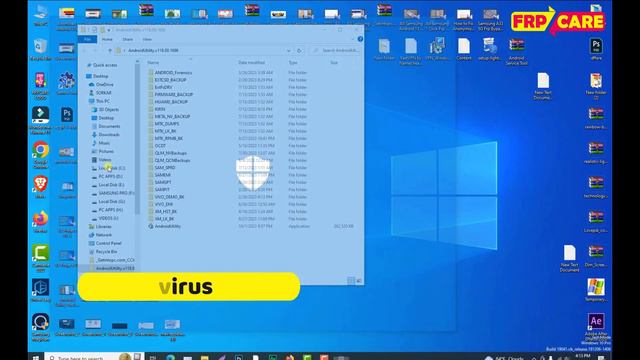Open the Windows Start button
640x360 pixels.
pos(36,358)
